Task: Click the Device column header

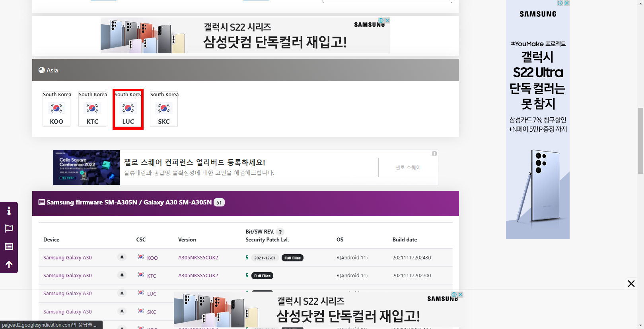Action: 51,239
